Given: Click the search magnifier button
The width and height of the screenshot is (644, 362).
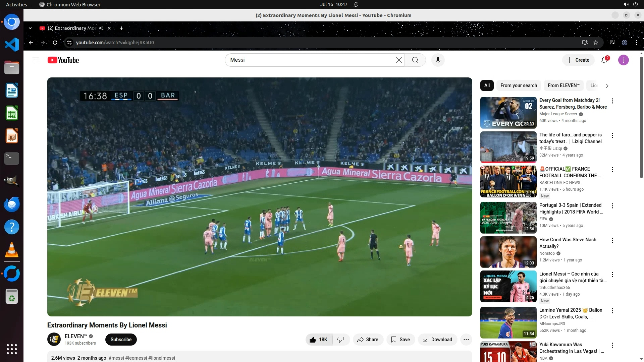Looking at the screenshot, I should [x=415, y=60].
